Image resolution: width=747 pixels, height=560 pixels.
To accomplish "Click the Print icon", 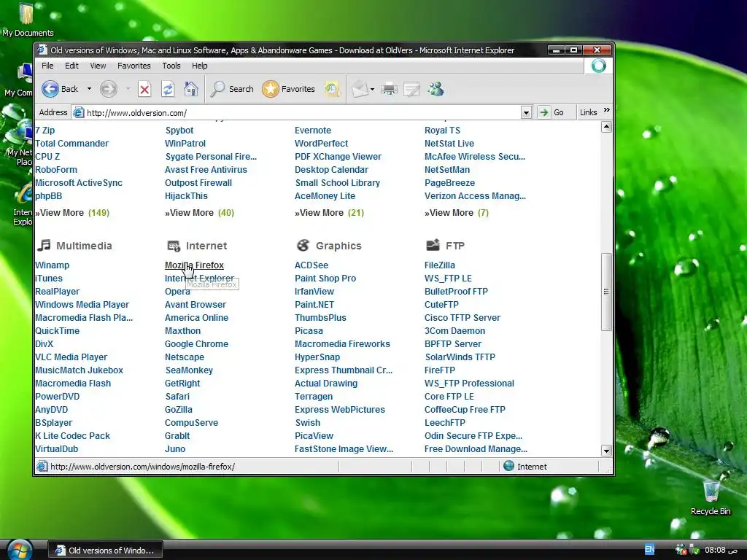I will tap(389, 89).
